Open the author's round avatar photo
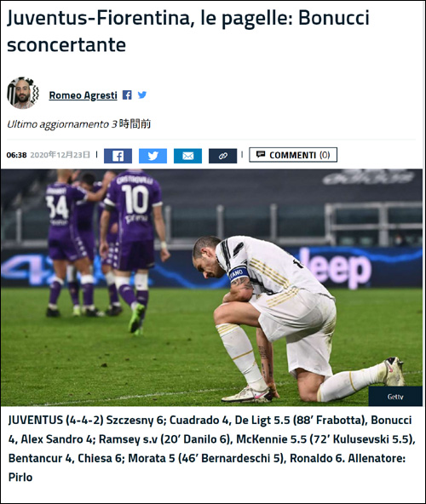The width and height of the screenshot is (426, 504). pos(22,93)
